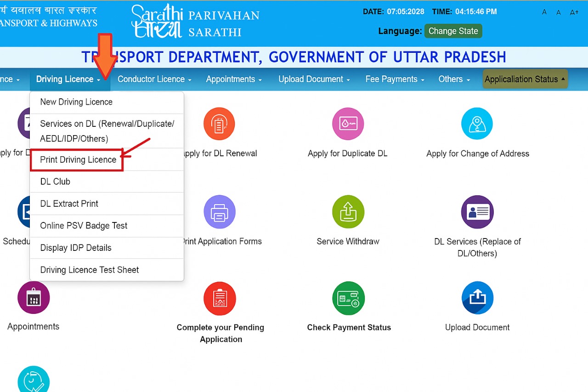Click the Upload Document icon
This screenshot has width=588, height=392.
(x=477, y=298)
